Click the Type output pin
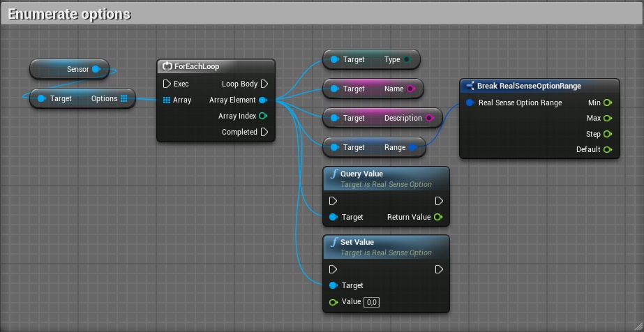Viewport: 644px width, 332px height. [x=407, y=60]
